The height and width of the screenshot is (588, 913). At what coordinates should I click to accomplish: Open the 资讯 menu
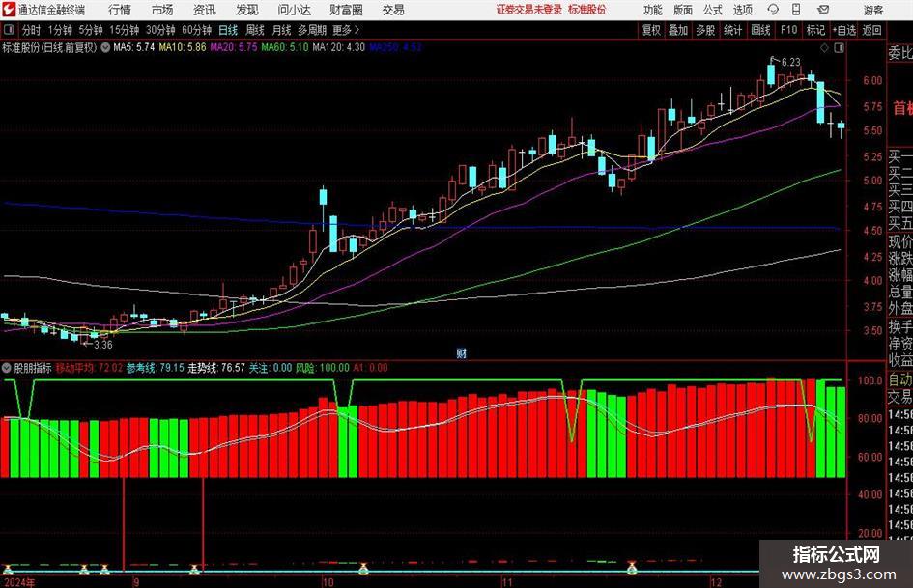[x=205, y=10]
